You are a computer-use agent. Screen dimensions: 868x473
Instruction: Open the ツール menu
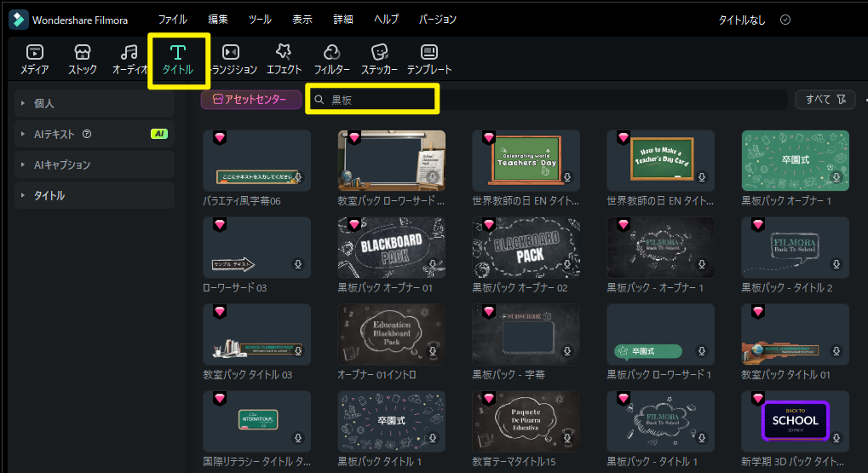(260, 20)
